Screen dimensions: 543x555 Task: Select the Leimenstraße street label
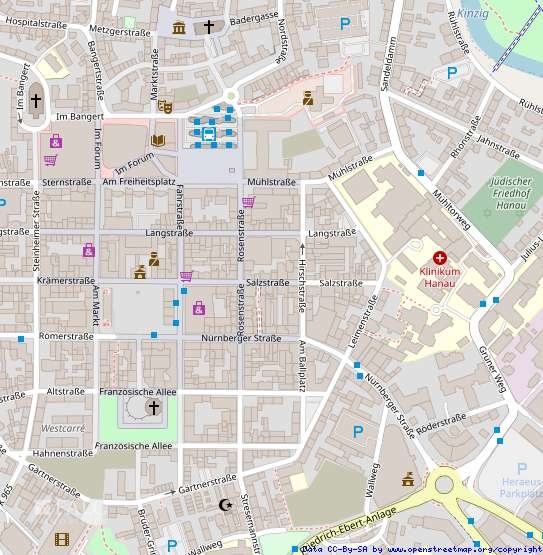tap(363, 322)
